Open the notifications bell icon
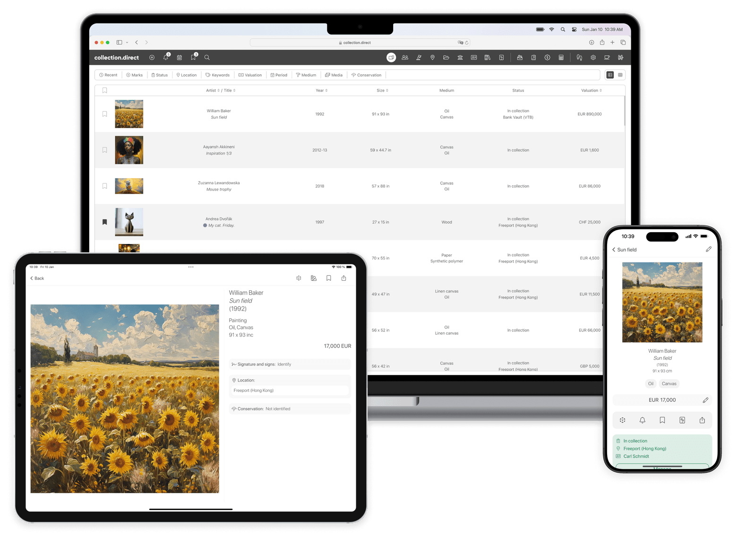Screen dimensions: 756x538 coord(166,58)
